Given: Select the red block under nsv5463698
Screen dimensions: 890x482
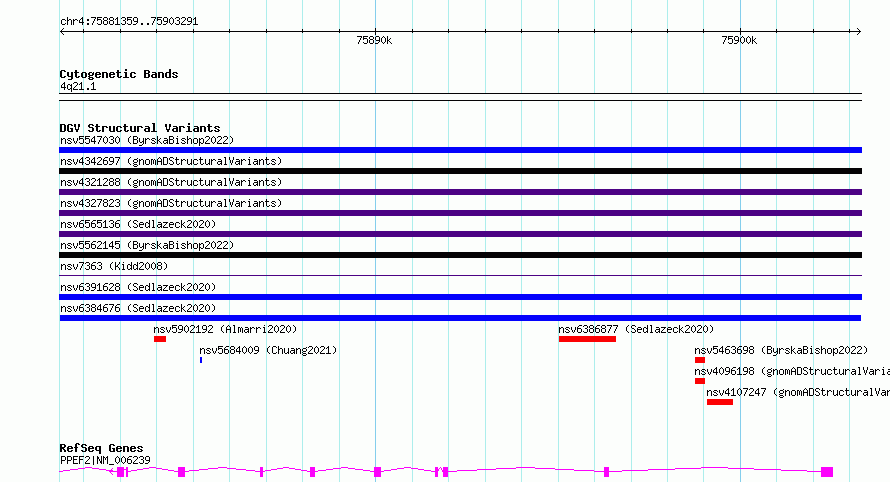Looking at the screenshot, I should tap(700, 360).
